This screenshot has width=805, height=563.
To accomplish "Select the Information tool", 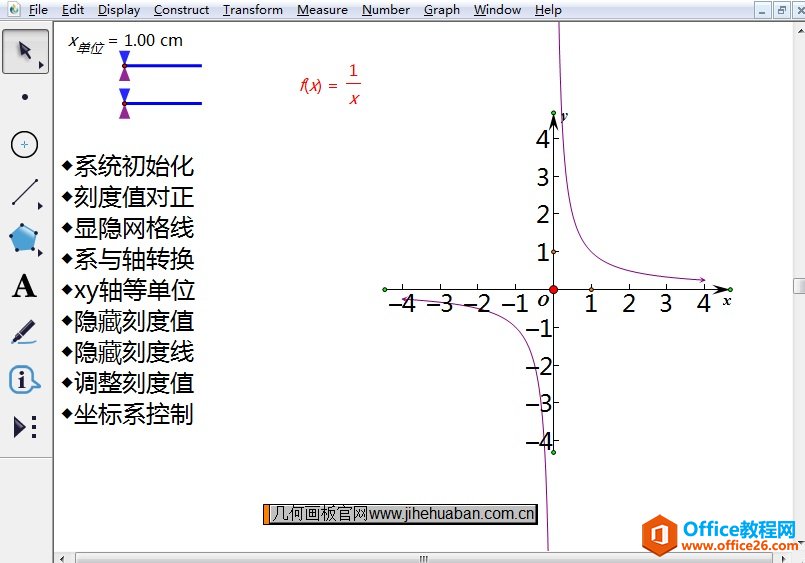I will pos(24,380).
